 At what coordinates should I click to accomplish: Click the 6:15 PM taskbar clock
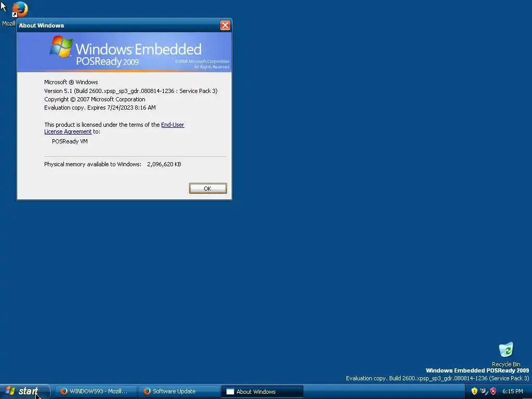tap(512, 391)
